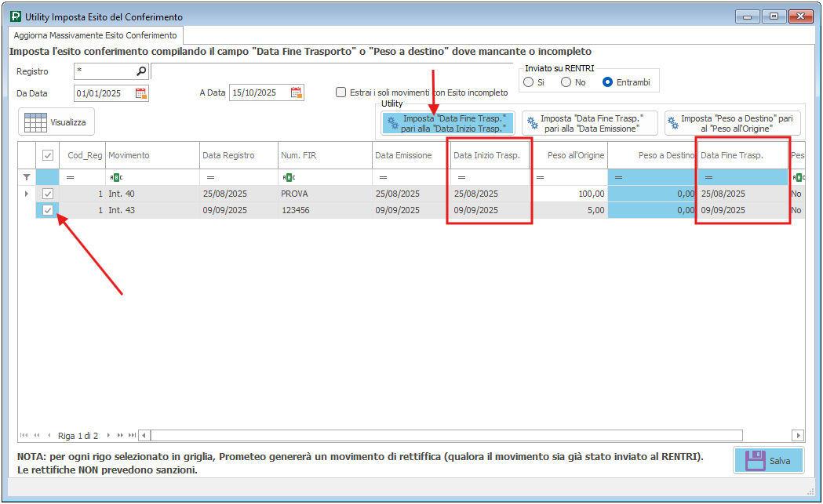The image size is (823, 504).
Task: Click the filter funnel icon in filter row
Action: tap(27, 178)
